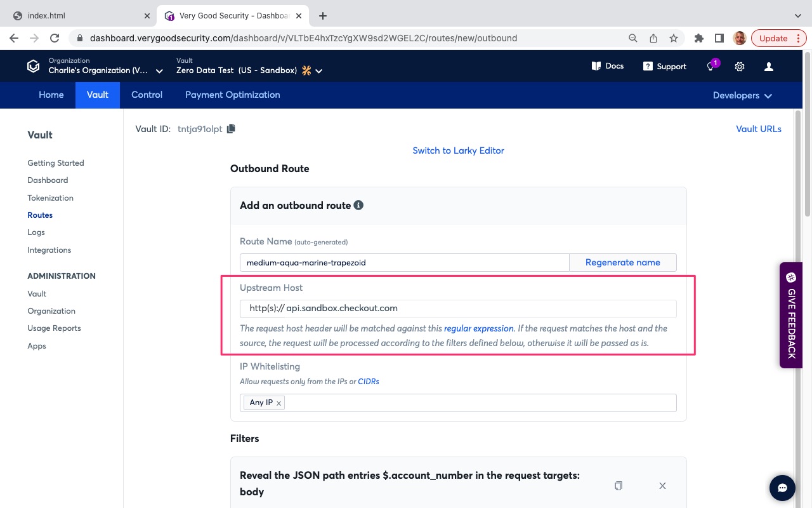Click the Regenerate name button
Image resolution: width=812 pixels, height=508 pixels.
(x=623, y=262)
